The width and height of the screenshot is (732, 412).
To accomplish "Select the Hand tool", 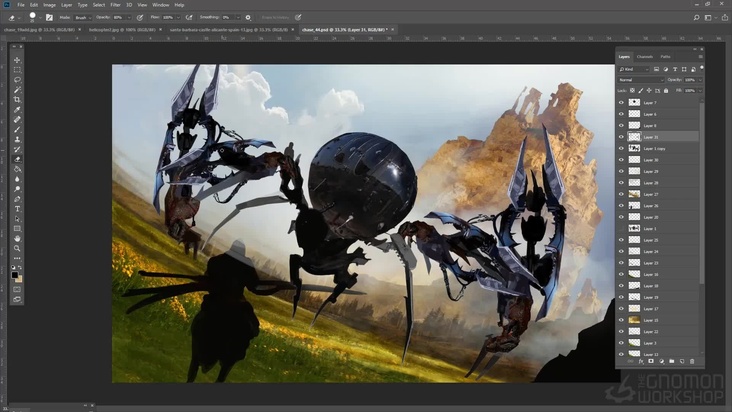I will pyautogui.click(x=17, y=238).
